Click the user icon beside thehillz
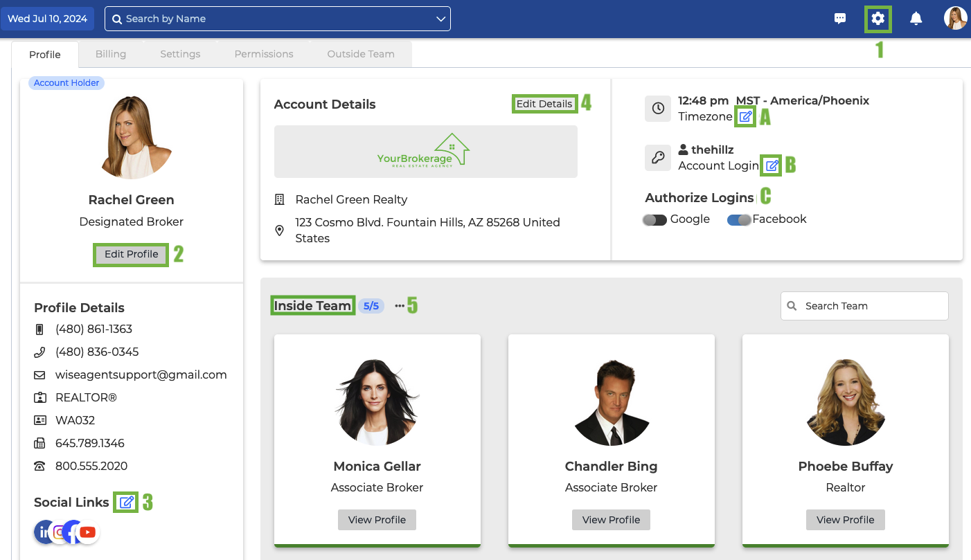The width and height of the screenshot is (971, 560). click(683, 150)
